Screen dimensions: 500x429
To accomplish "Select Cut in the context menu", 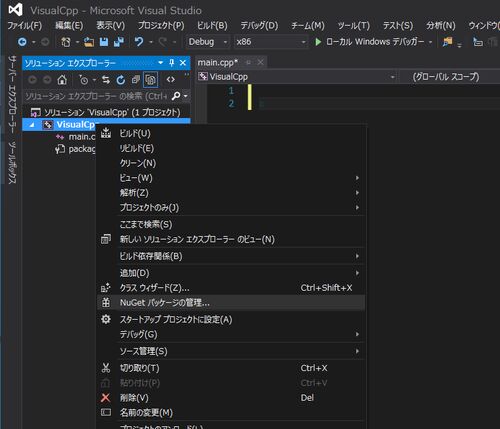I will tap(231, 368).
